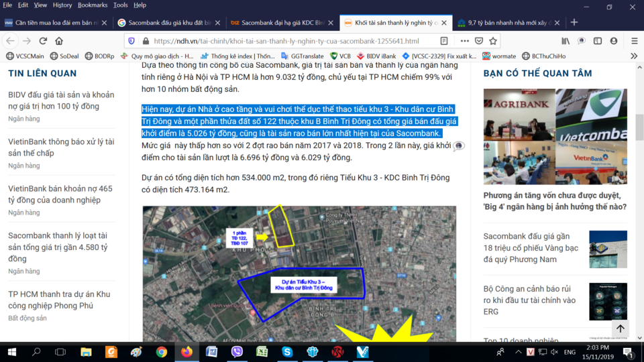Reload the current page

[x=43, y=41]
